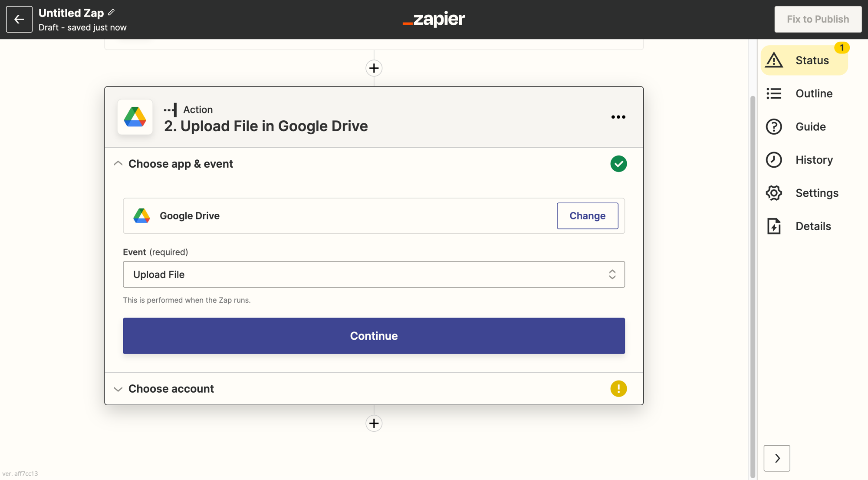Open the History clock panel
The image size is (868, 480).
804,160
